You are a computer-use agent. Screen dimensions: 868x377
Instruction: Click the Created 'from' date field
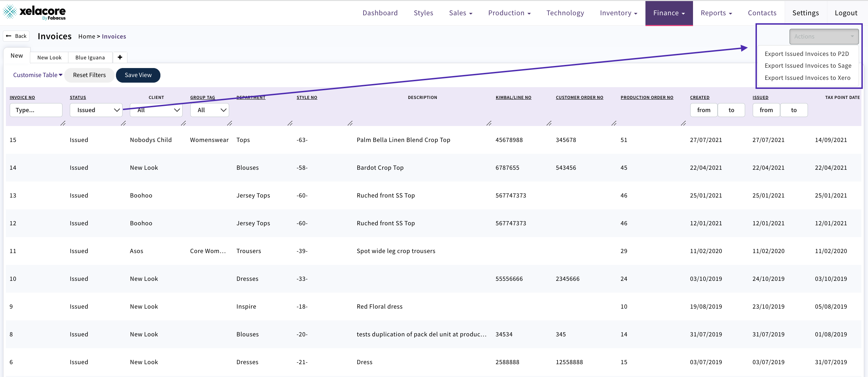(x=704, y=110)
